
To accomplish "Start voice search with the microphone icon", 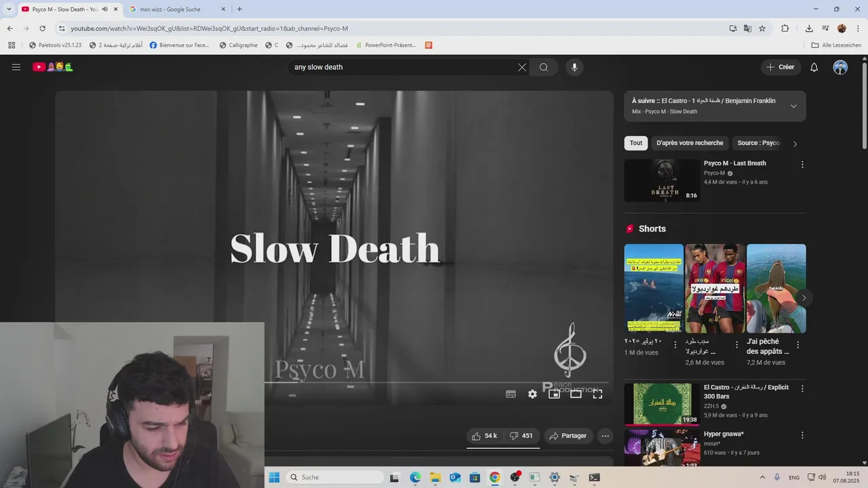I will click(x=574, y=67).
